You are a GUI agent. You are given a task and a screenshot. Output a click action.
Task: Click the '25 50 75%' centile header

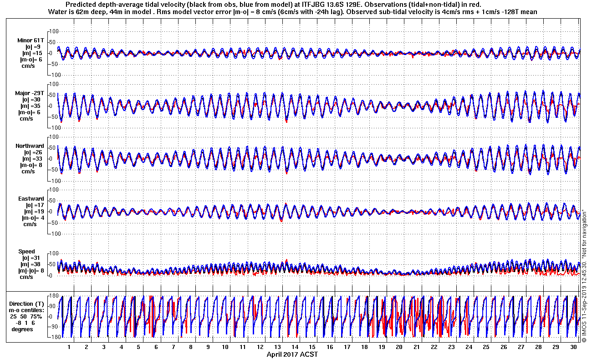27,316
